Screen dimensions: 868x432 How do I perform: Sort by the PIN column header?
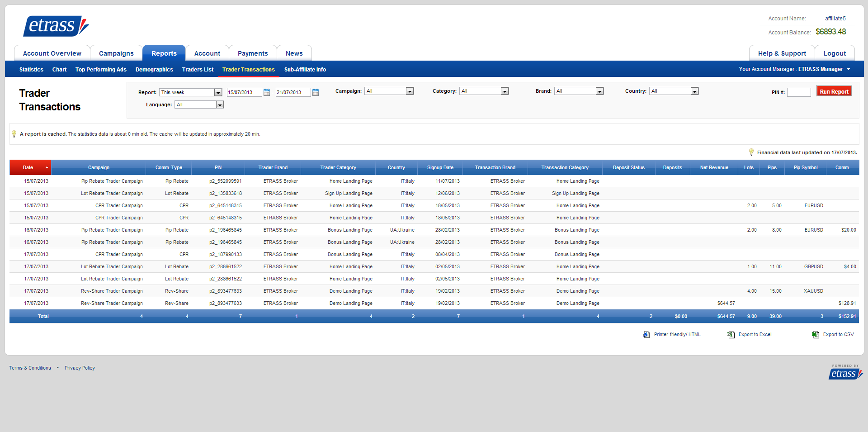[218, 168]
